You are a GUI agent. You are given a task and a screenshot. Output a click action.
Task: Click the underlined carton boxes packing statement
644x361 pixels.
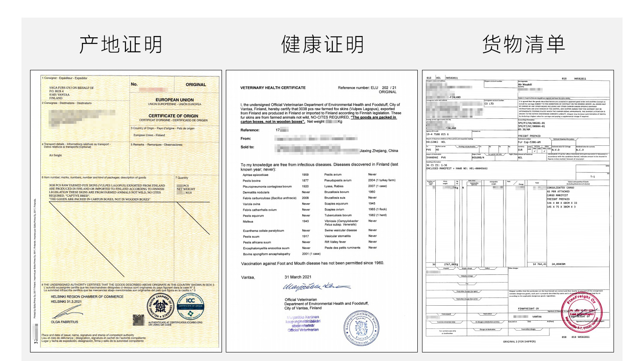coord(319,119)
